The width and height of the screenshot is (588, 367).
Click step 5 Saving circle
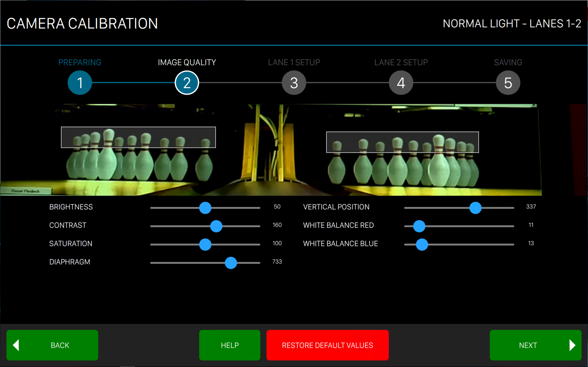pyautogui.click(x=508, y=83)
